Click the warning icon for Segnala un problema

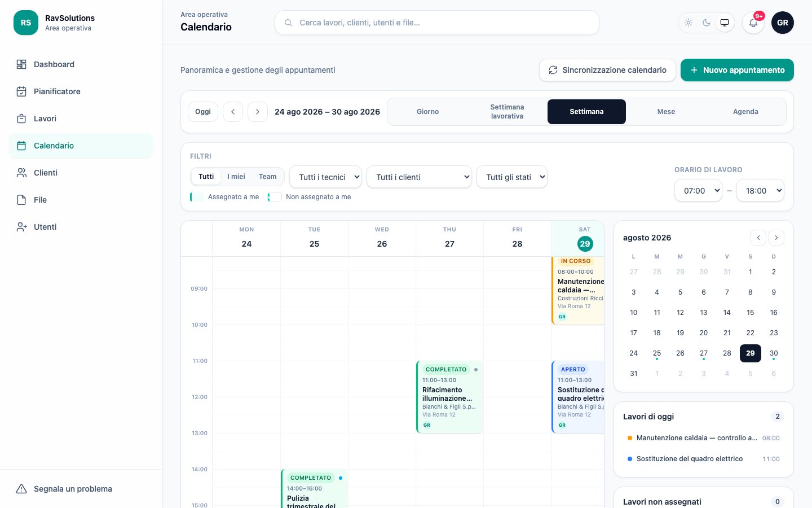click(x=21, y=489)
